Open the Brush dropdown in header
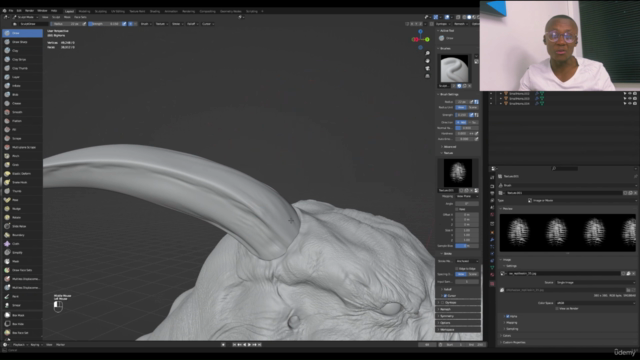This screenshot has width=640, height=360. click(x=146, y=24)
